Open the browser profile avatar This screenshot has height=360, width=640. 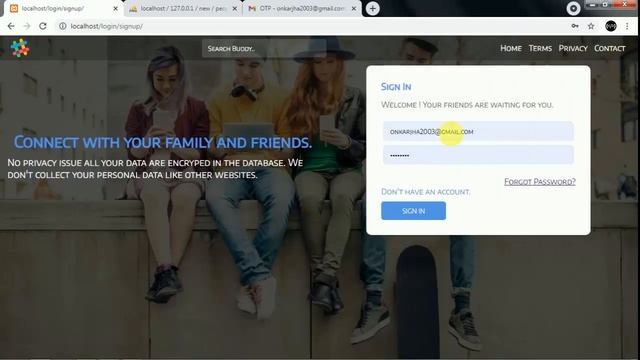[x=611, y=26]
